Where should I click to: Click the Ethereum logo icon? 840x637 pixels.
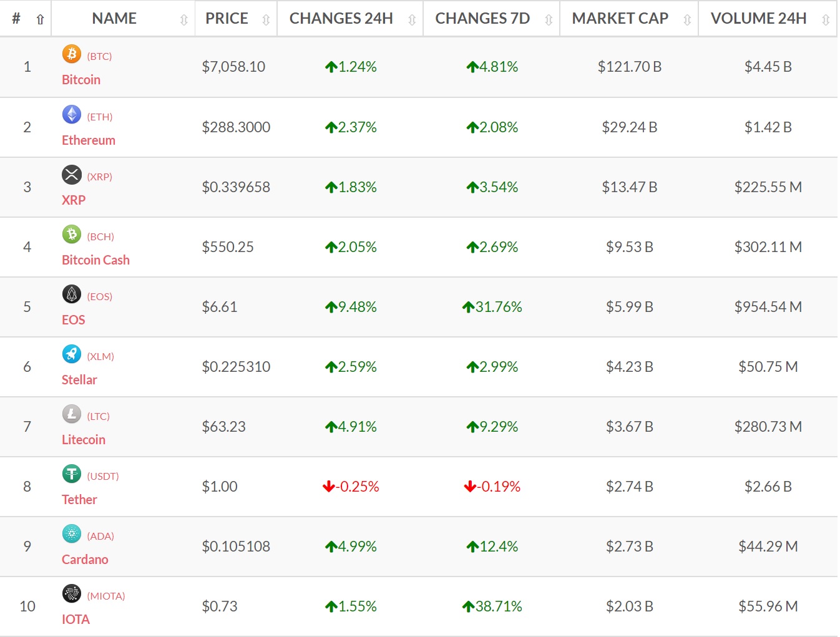click(x=72, y=114)
